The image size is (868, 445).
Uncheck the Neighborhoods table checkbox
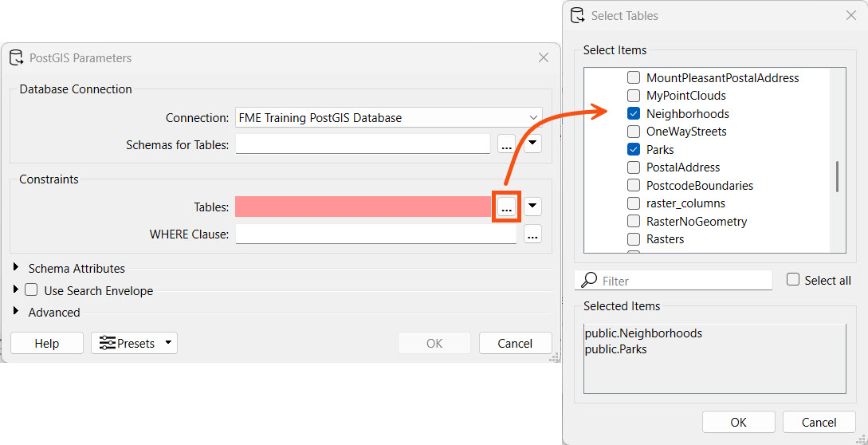(x=634, y=114)
